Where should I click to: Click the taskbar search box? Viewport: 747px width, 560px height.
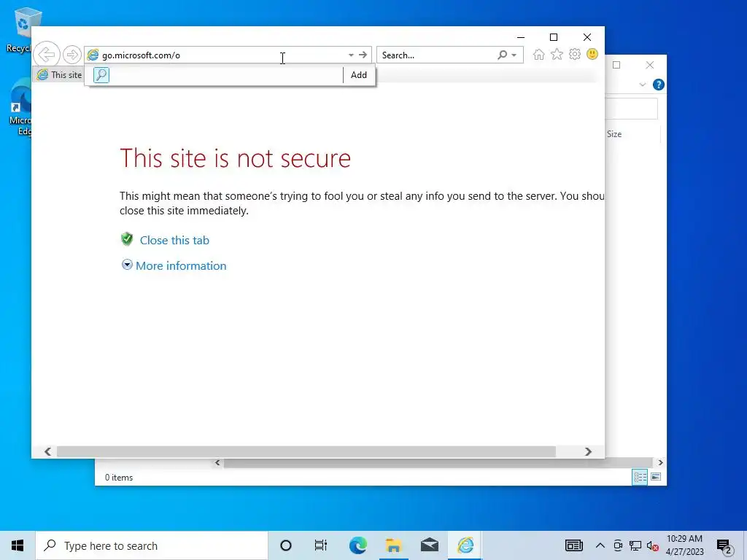pyautogui.click(x=152, y=545)
